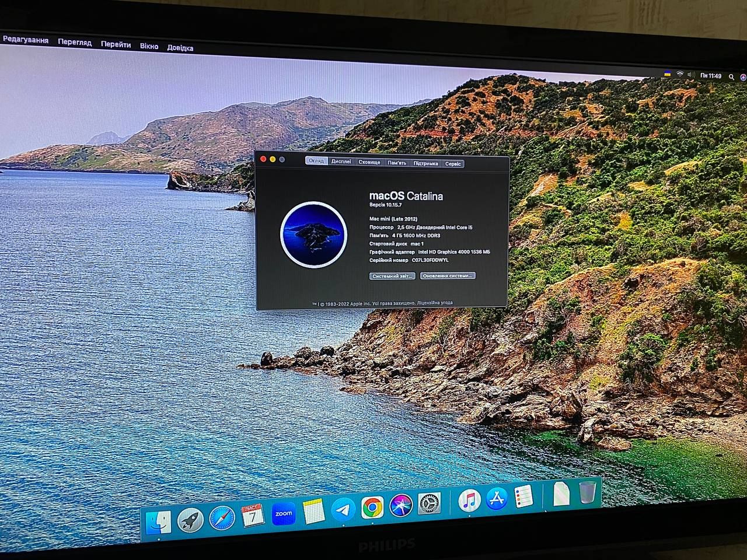747x560 pixels.
Task: Open the Notes app in Dock
Action: [x=313, y=511]
